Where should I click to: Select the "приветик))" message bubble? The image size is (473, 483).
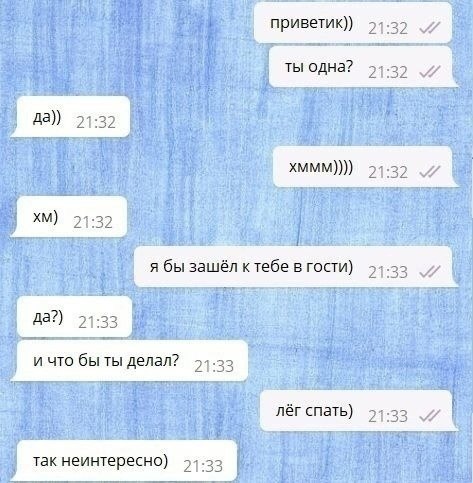tap(353, 23)
